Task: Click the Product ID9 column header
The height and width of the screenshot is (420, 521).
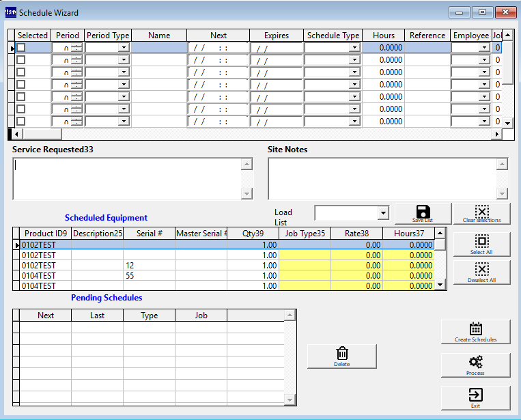Action: click(x=46, y=234)
